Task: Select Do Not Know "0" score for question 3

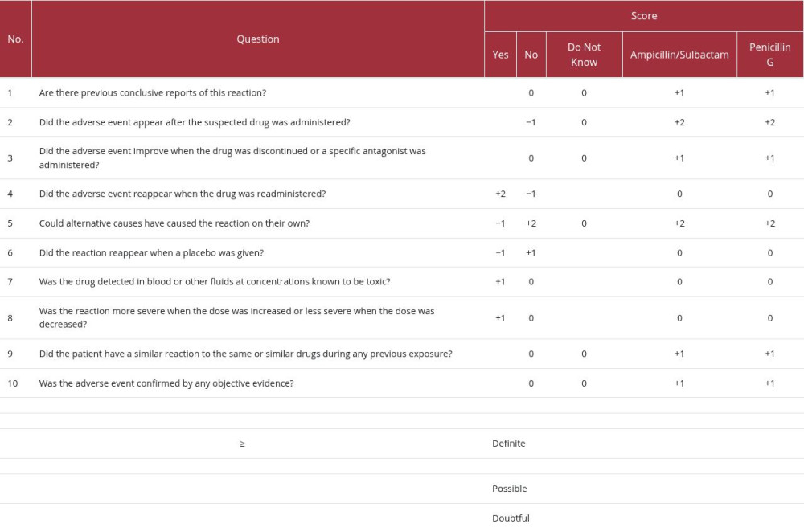Action: tap(584, 158)
